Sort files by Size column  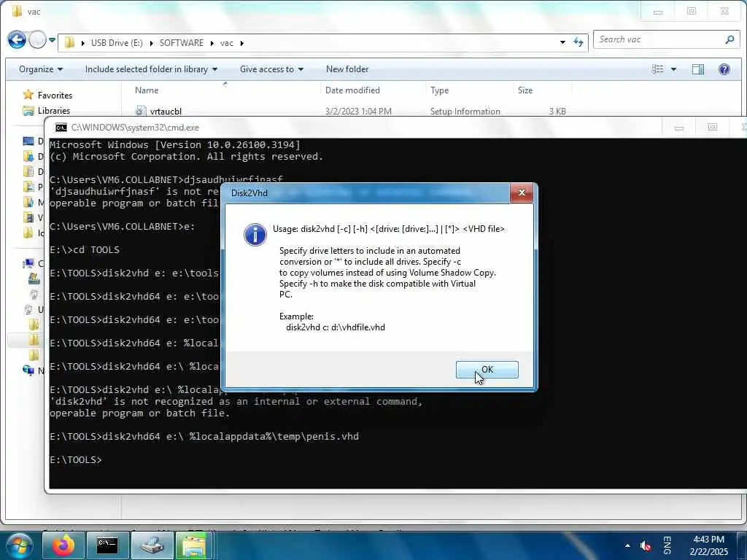coord(525,90)
